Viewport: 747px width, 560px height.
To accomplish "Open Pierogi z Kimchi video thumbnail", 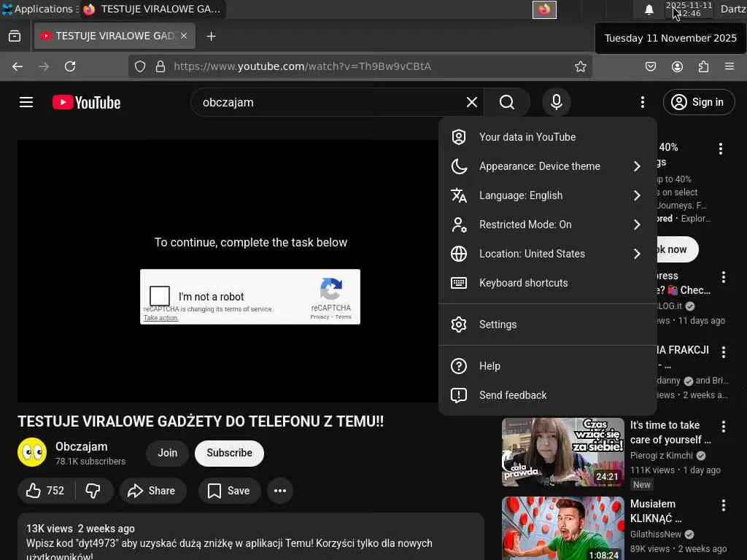I will 562,452.
